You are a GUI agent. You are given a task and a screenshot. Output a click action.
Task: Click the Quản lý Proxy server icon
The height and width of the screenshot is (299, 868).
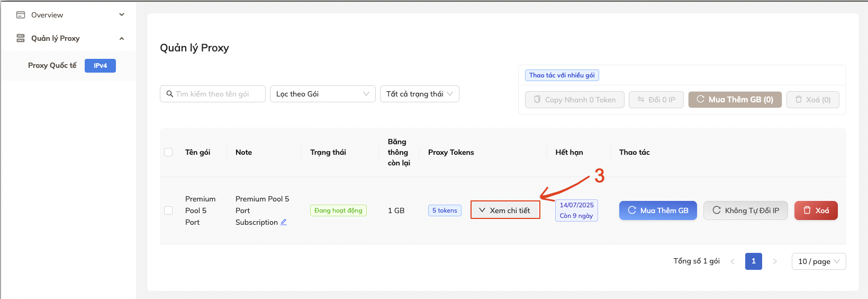coord(21,38)
